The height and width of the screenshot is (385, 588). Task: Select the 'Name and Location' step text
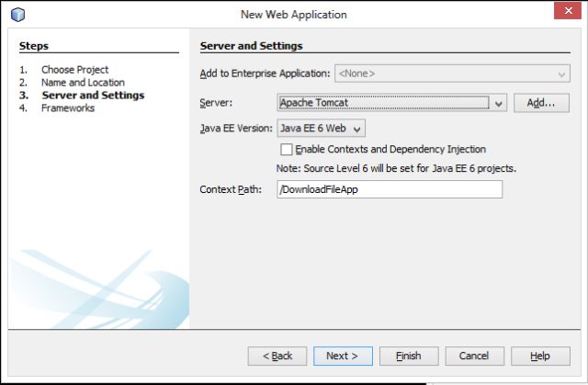[x=83, y=83]
